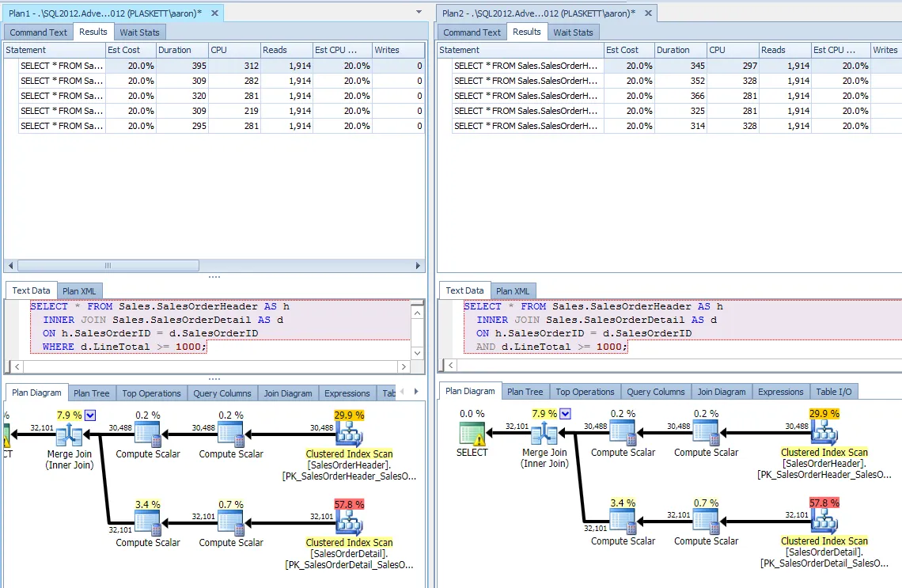
Task: Click the 0.7% Compute Scalar icon in Plan2
Action: coord(706,522)
